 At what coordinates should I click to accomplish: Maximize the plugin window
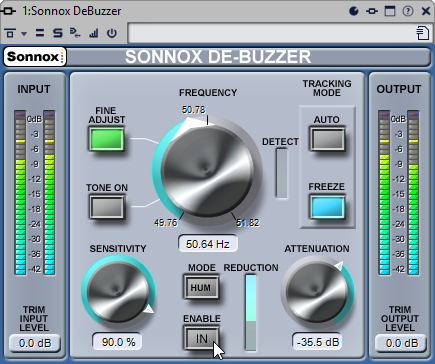(x=390, y=11)
